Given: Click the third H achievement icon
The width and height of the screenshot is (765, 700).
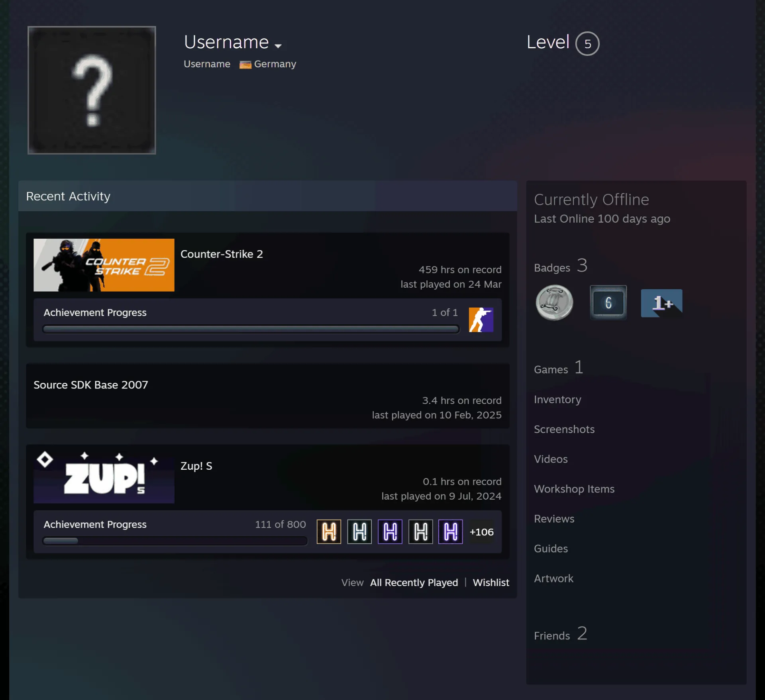Looking at the screenshot, I should 390,531.
